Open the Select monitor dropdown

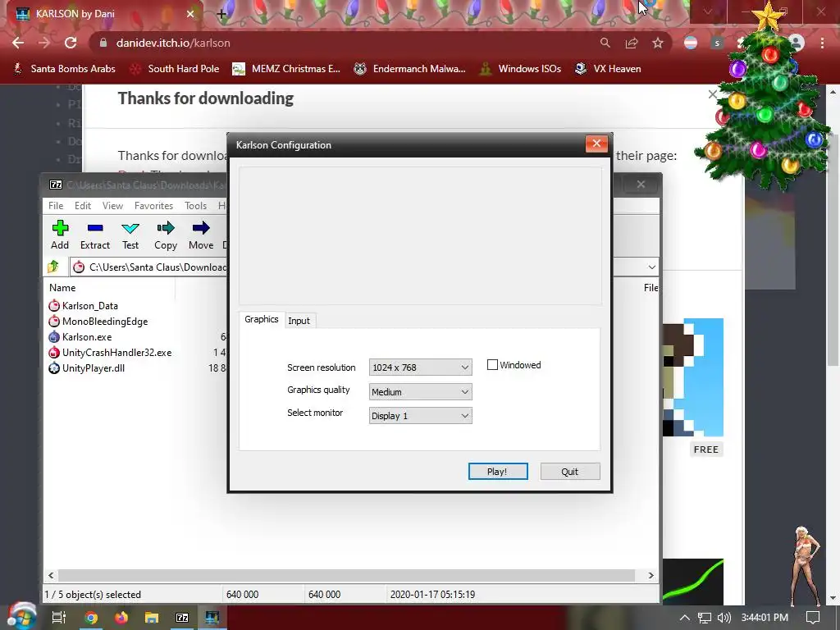421,416
